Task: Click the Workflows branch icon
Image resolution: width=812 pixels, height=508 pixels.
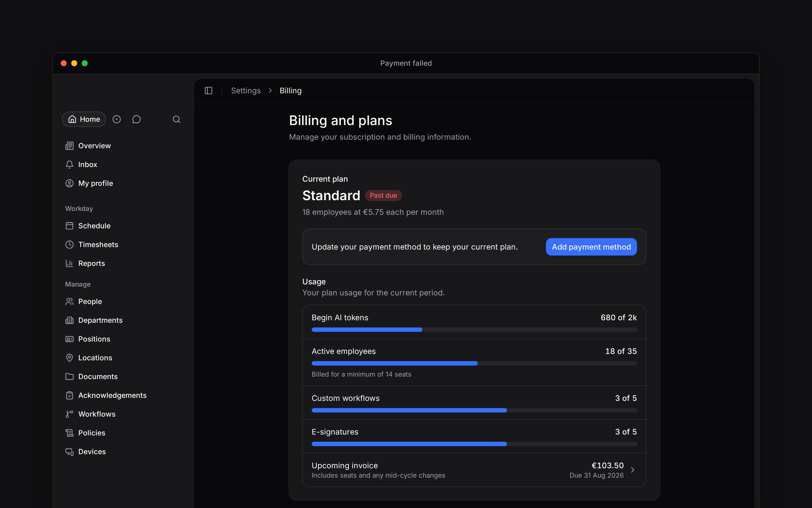Action: [70, 414]
